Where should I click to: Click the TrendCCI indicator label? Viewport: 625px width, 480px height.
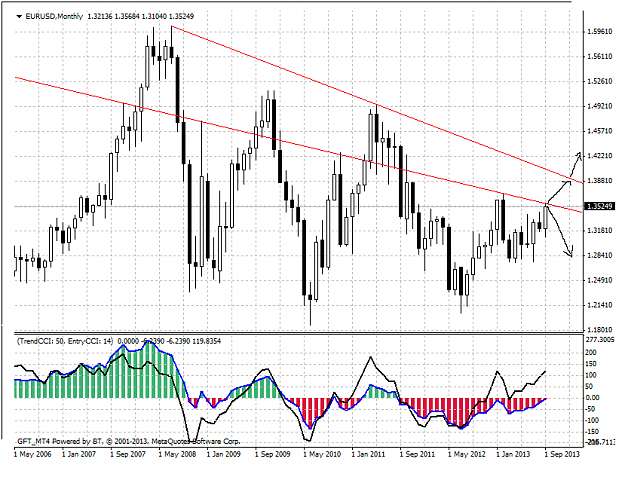65,341
